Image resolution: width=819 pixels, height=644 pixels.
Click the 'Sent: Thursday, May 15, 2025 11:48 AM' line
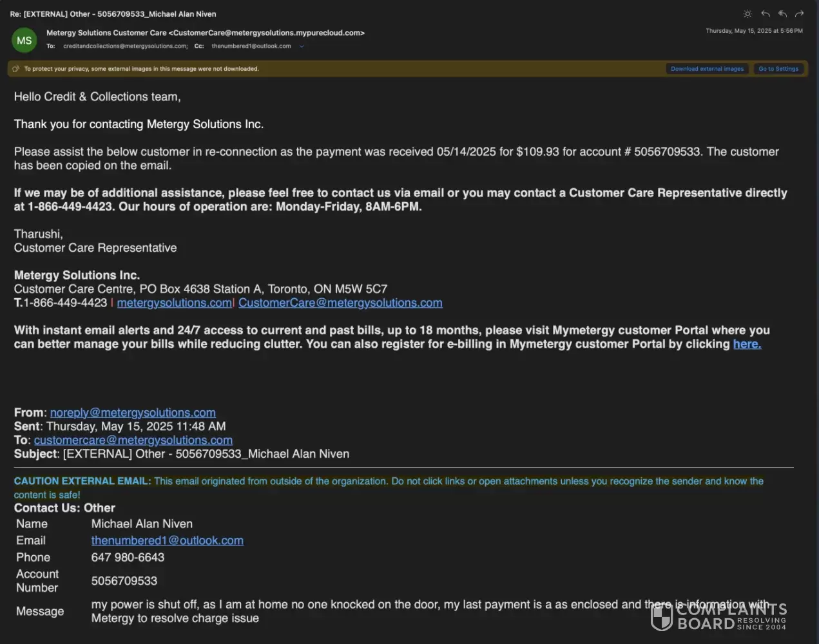pyautogui.click(x=120, y=426)
